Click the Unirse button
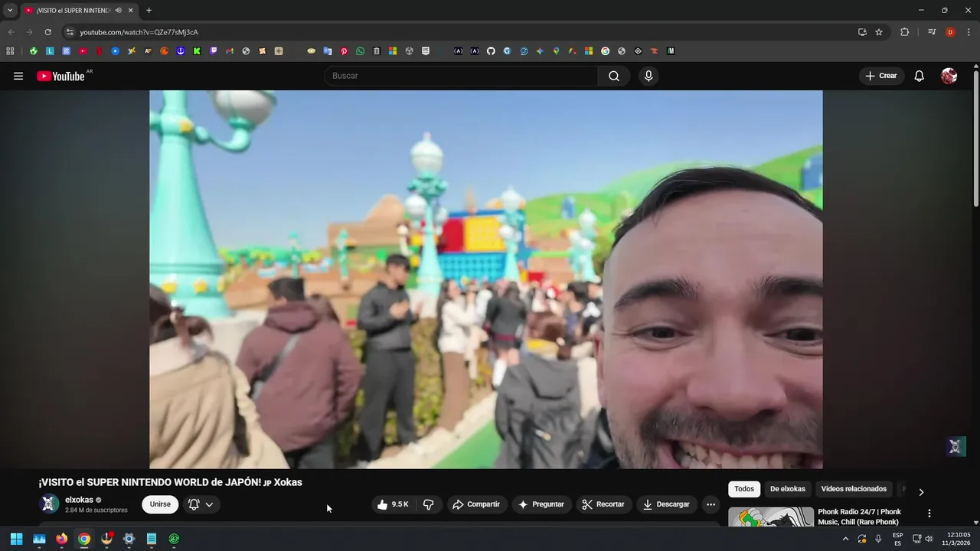The width and height of the screenshot is (980, 551). [x=160, y=504]
